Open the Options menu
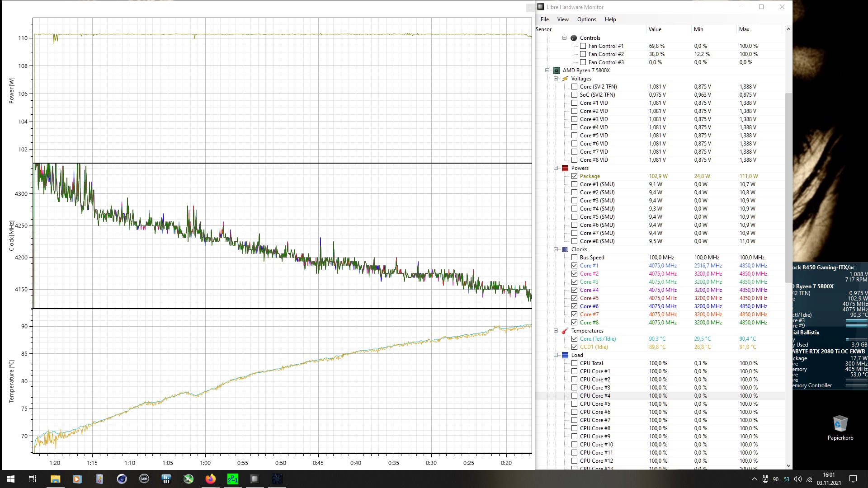The image size is (868, 488). [586, 19]
